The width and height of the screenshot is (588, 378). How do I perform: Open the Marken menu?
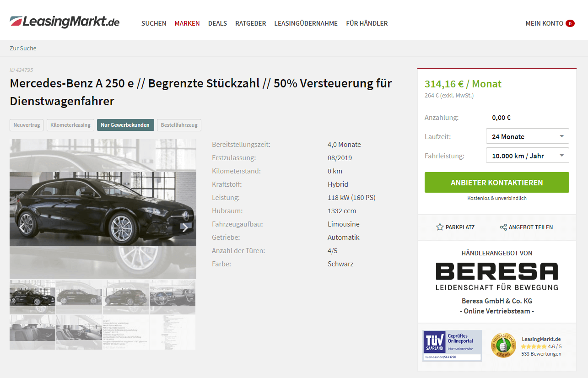(x=187, y=23)
